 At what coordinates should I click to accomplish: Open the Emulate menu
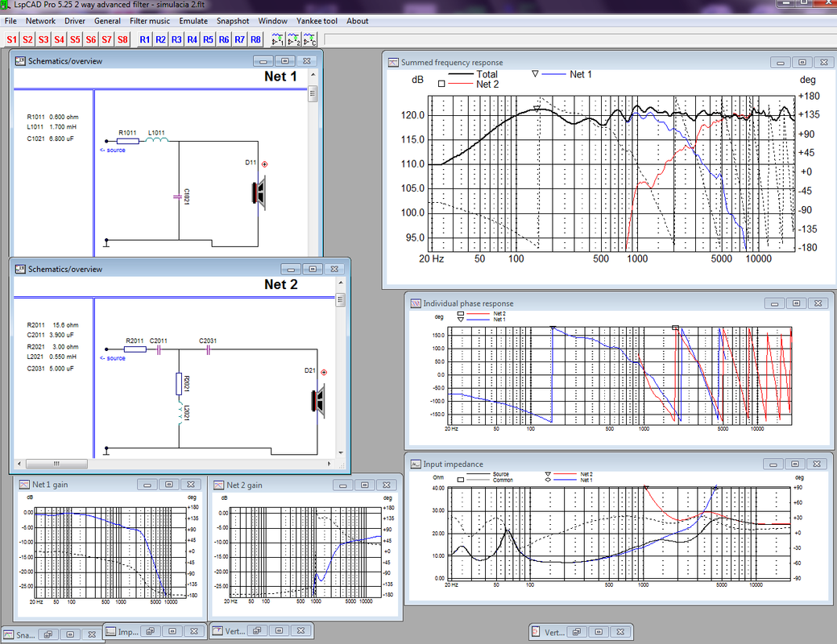click(193, 21)
